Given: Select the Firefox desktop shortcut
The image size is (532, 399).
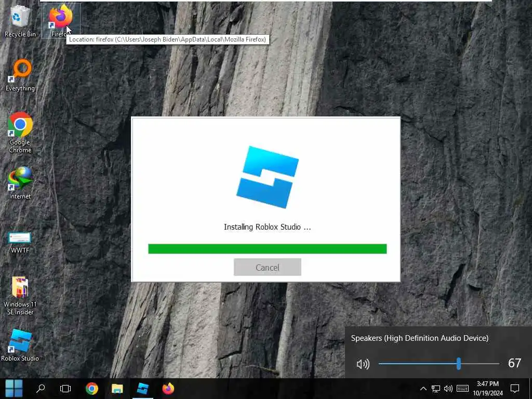Looking at the screenshot, I should point(61,20).
